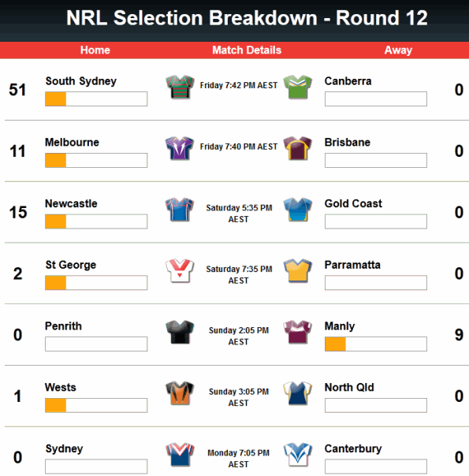Click the Sydney team name
469x476 pixels.
(64, 449)
